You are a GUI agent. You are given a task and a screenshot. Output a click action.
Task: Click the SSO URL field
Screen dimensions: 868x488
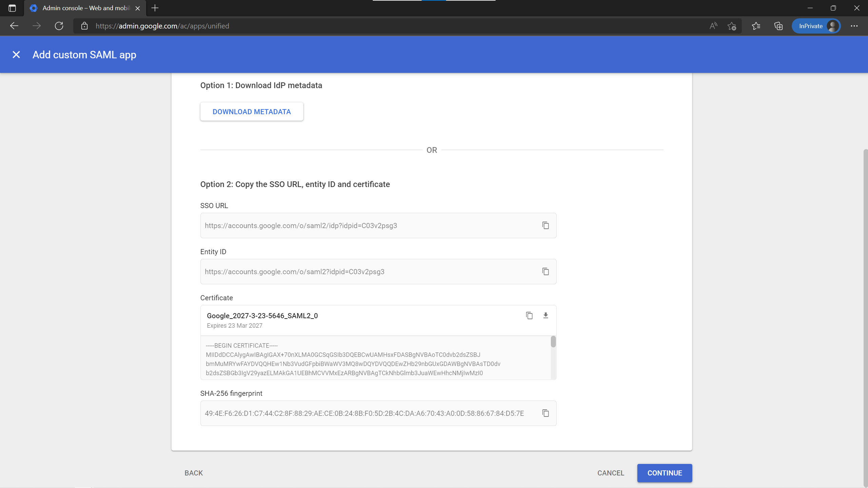pyautogui.click(x=378, y=225)
